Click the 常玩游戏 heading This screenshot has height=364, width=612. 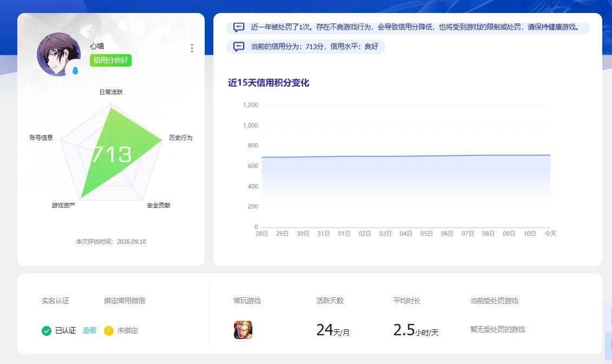pos(247,301)
